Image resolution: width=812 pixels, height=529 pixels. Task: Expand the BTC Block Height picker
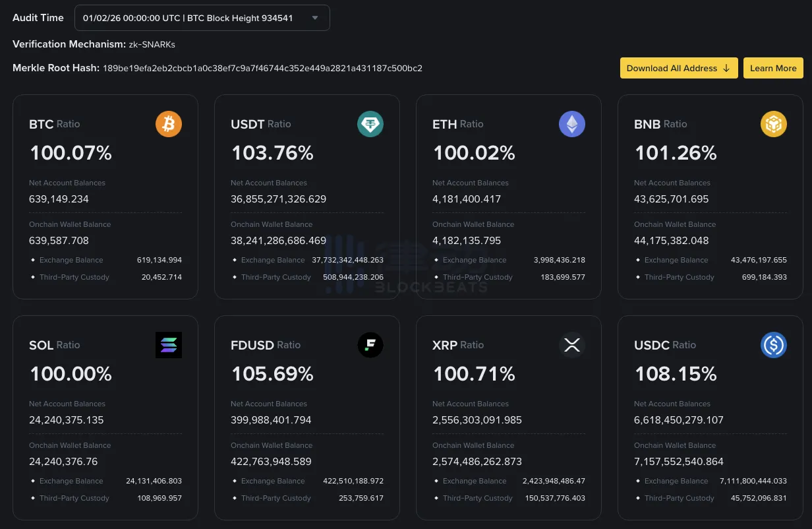316,18
